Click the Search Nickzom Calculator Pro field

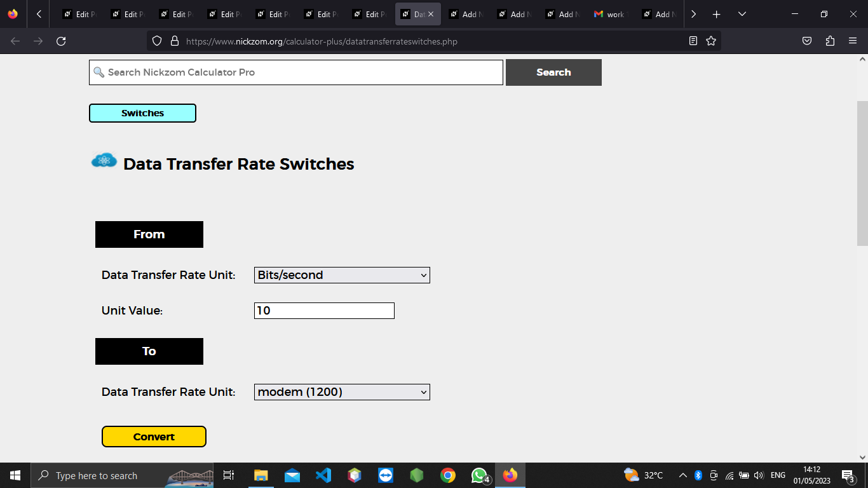[x=296, y=72]
